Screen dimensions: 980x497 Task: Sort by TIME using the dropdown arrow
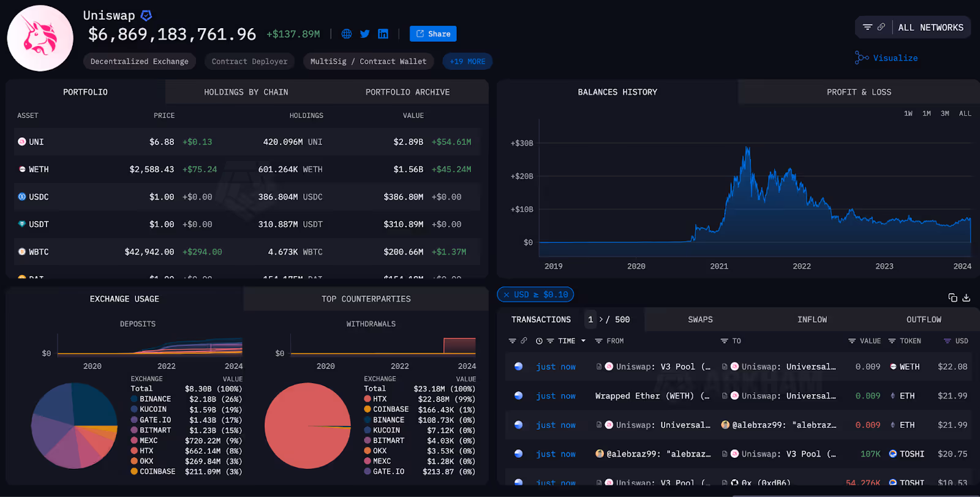tap(583, 341)
